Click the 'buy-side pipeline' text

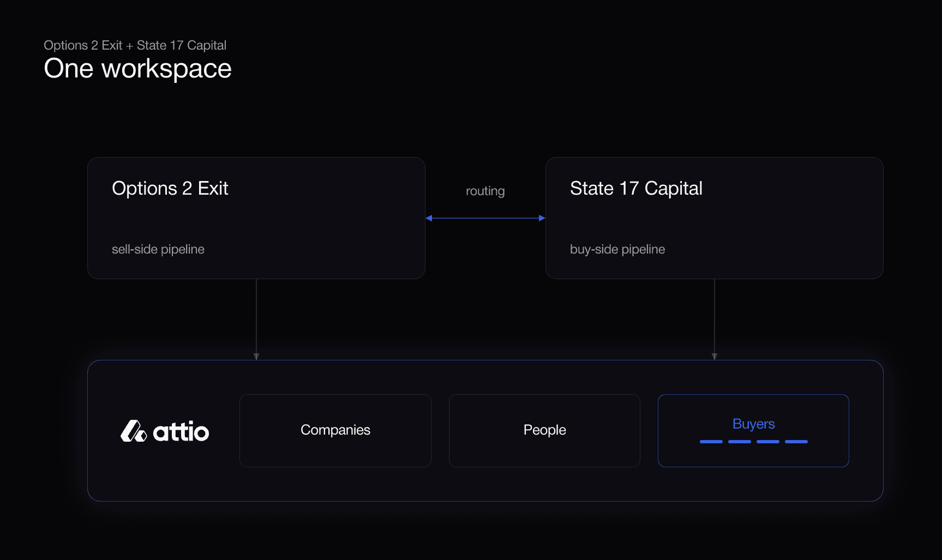click(x=617, y=249)
